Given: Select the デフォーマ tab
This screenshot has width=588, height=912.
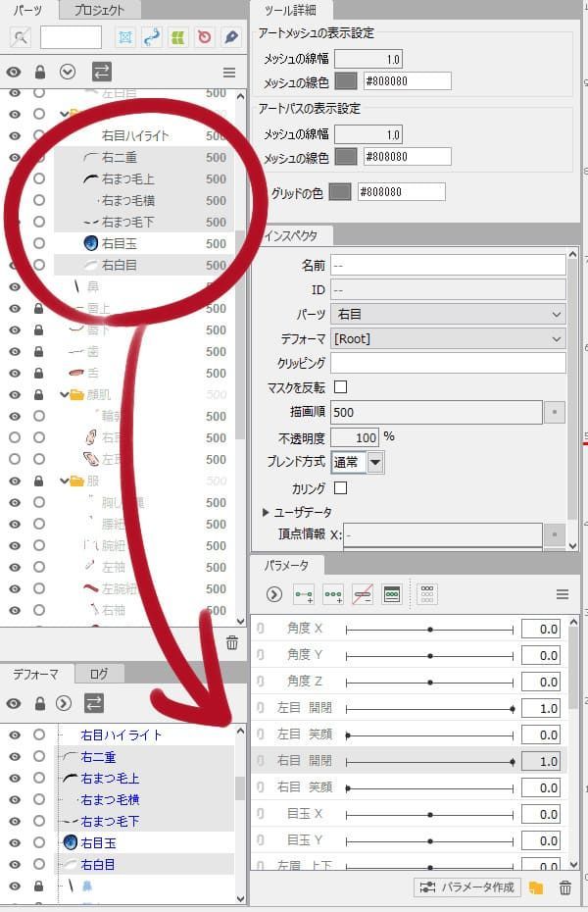Looking at the screenshot, I should pos(36,674).
